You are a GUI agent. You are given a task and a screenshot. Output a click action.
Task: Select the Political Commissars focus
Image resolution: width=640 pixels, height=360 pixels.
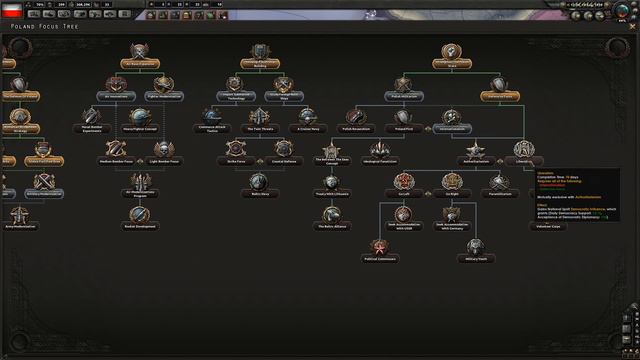pos(380,251)
